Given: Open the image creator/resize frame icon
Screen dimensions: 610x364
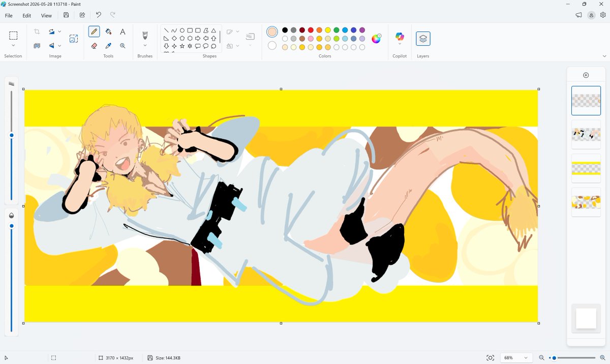Looking at the screenshot, I should coord(74,39).
